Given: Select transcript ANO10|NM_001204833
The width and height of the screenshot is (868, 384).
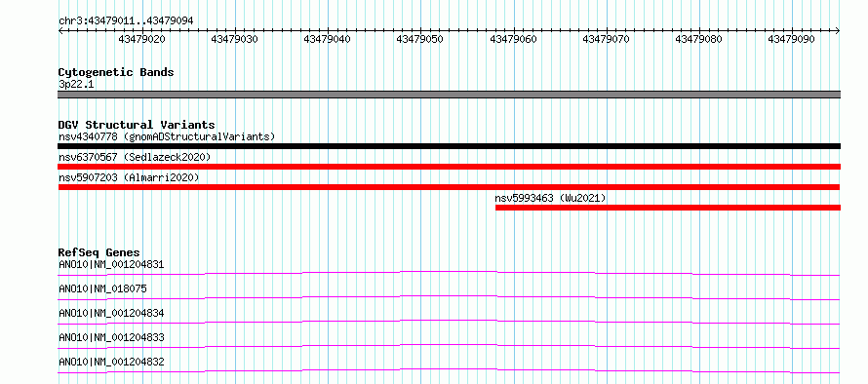Looking at the screenshot, I should click(x=111, y=337).
